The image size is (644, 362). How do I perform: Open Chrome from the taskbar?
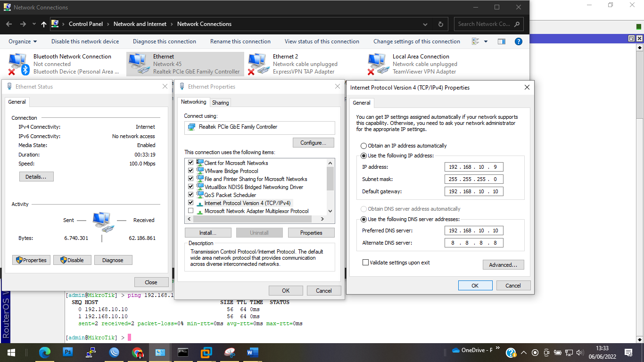(137, 353)
